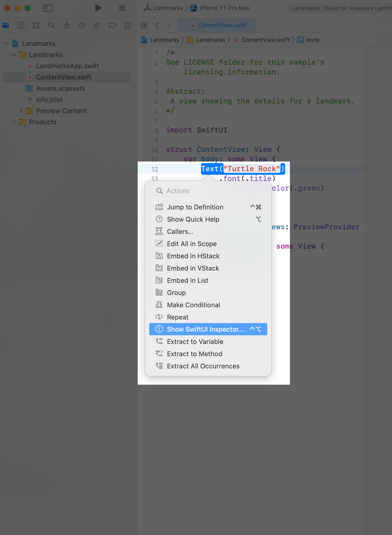The image size is (392, 535).
Task: Open the Breakpoint navigator
Action: pos(112,25)
